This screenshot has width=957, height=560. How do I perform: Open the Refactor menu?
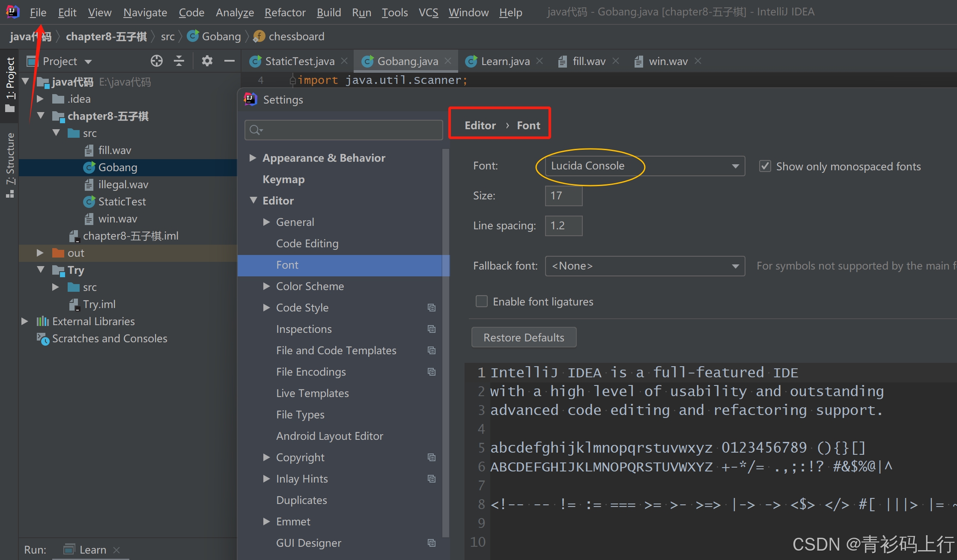(x=285, y=12)
